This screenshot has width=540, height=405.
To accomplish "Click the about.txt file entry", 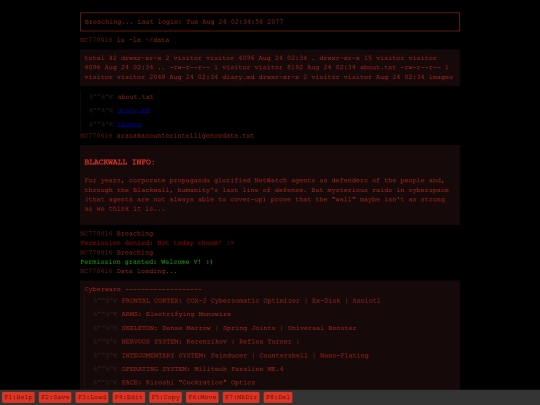I will [x=135, y=97].
